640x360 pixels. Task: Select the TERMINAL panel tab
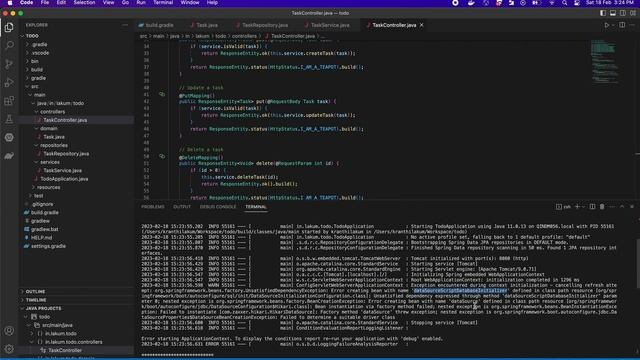(256, 207)
